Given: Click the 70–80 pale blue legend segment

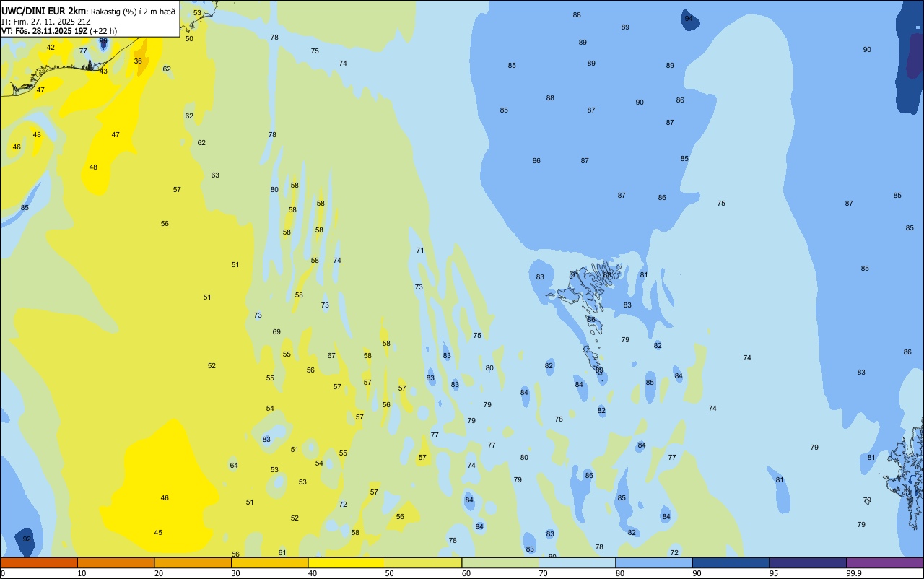Looking at the screenshot, I should pyautogui.click(x=577, y=562).
